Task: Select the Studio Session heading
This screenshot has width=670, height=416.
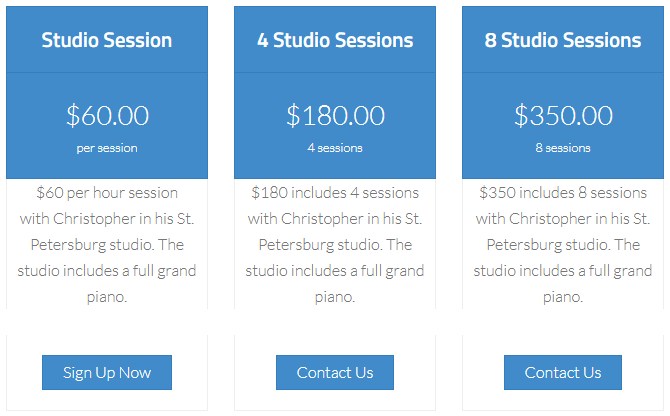Action: pos(107,40)
